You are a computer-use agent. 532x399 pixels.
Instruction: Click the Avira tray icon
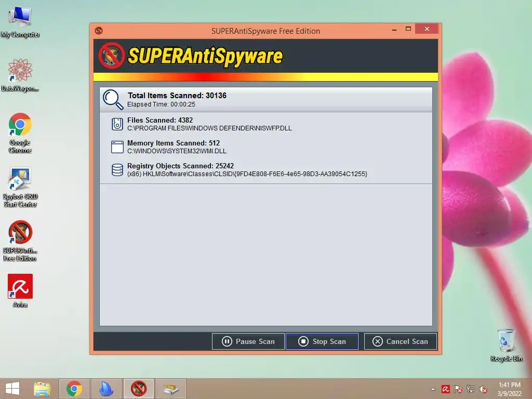pyautogui.click(x=445, y=389)
